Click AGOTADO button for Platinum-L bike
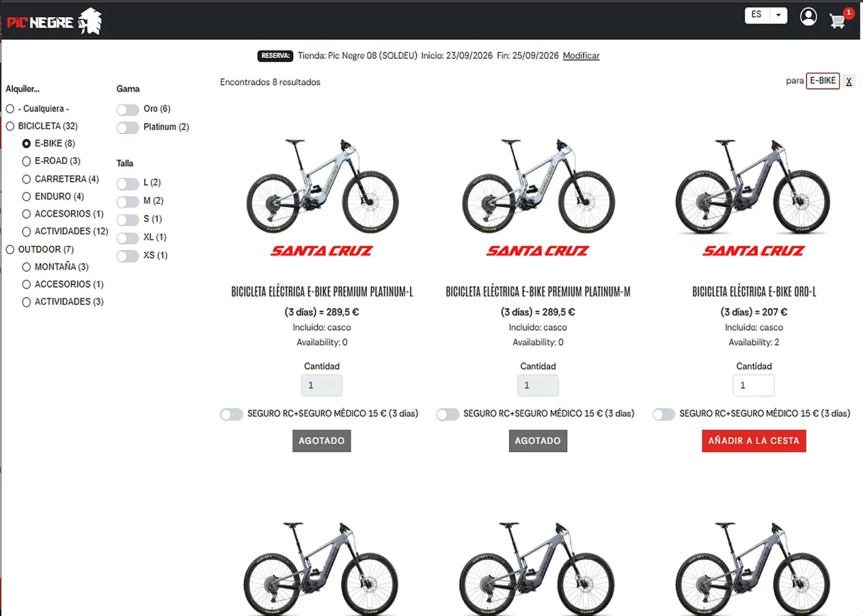The width and height of the screenshot is (863, 616). [x=322, y=441]
